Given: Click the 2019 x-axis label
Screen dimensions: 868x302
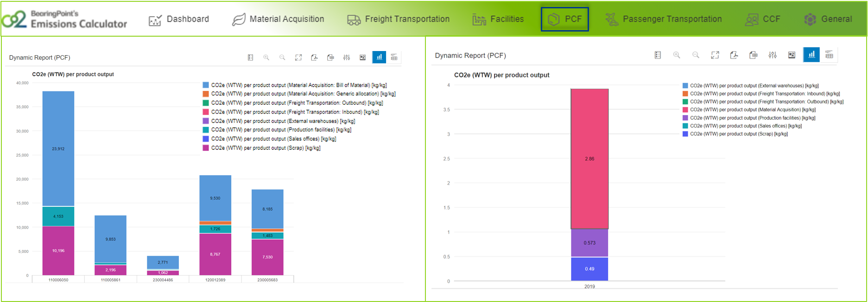Looking at the screenshot, I should point(589,286).
